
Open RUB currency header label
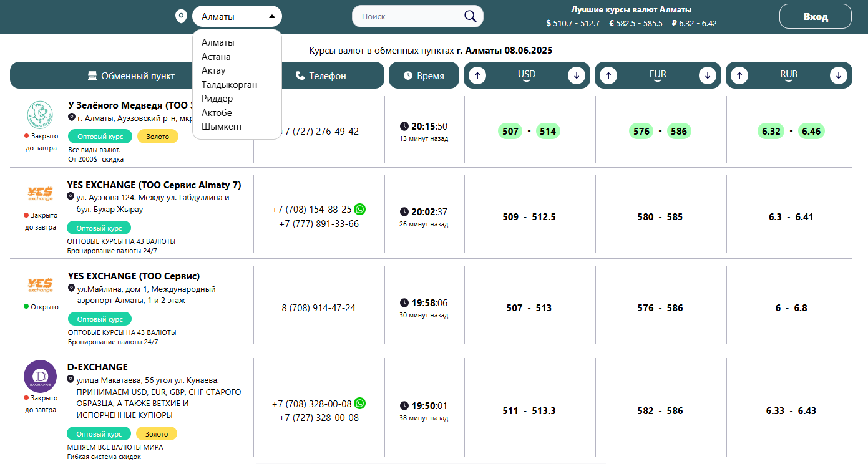[x=789, y=75]
